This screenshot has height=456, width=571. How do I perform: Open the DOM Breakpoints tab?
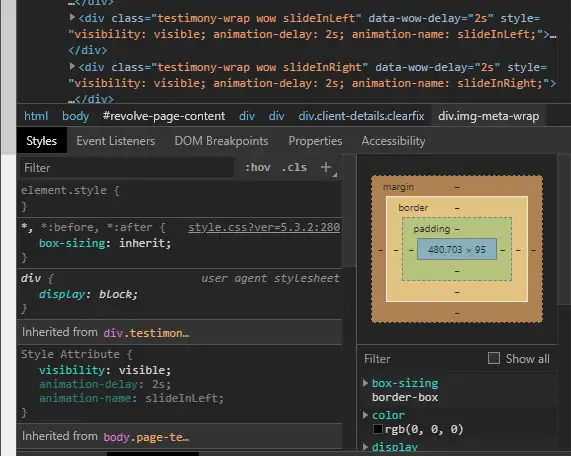click(221, 141)
